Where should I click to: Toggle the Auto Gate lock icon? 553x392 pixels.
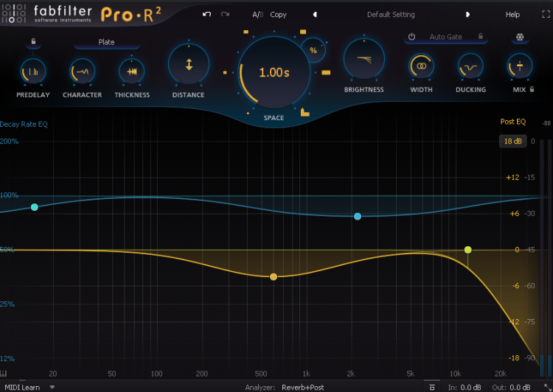[480, 36]
